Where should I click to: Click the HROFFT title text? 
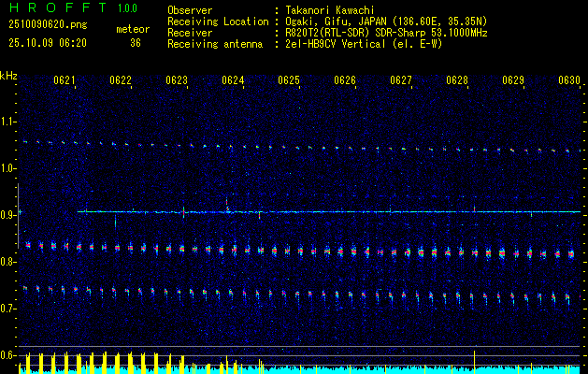coord(58,7)
